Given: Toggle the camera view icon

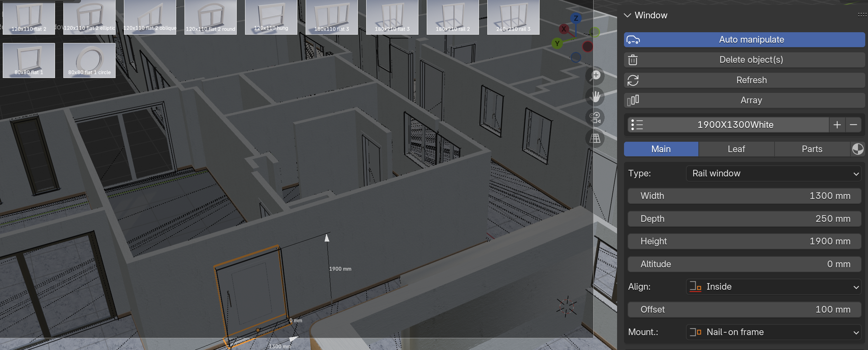Looking at the screenshot, I should click(595, 117).
